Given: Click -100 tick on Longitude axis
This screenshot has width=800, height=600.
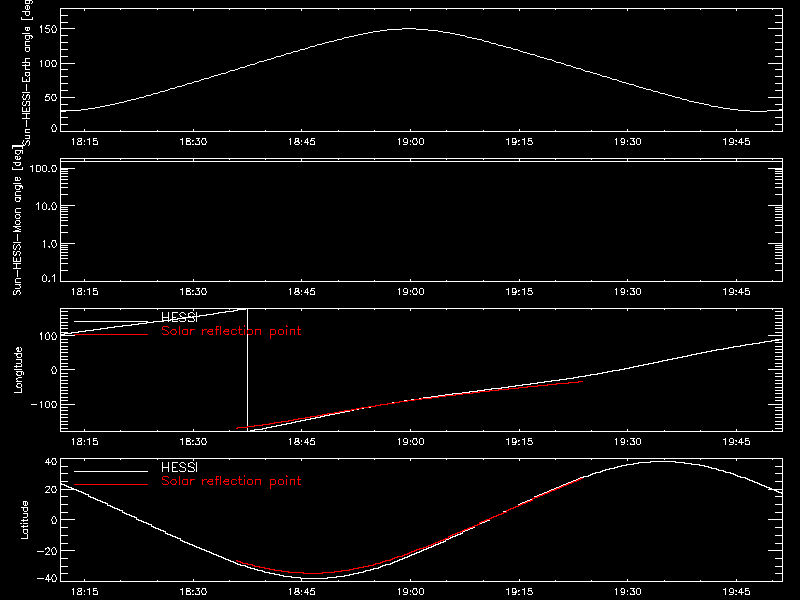Looking at the screenshot, I should pos(44,404).
